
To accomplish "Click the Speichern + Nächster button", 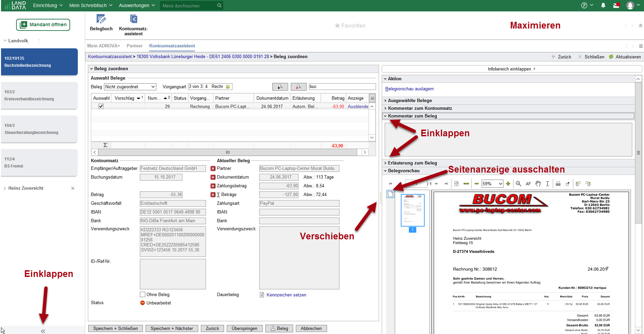I will pyautogui.click(x=171, y=328).
